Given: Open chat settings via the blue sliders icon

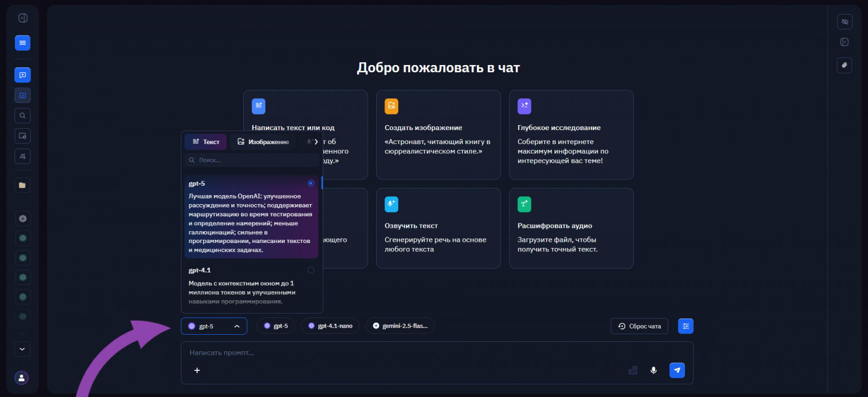Looking at the screenshot, I should 685,326.
